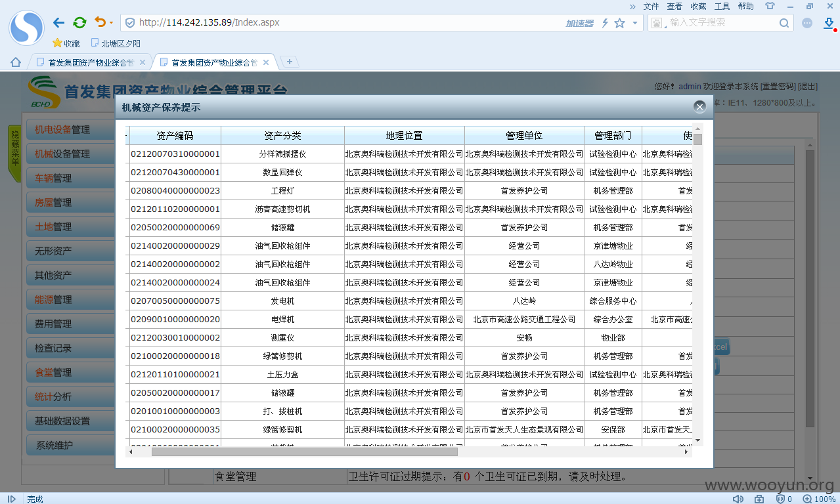Go back with the blue arrow
This screenshot has height=504, width=840.
tap(58, 22)
